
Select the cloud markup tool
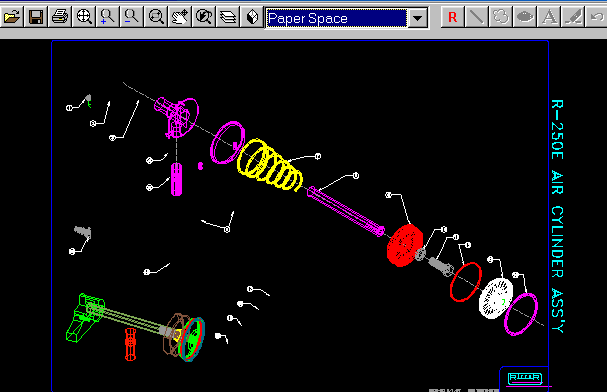(x=501, y=17)
